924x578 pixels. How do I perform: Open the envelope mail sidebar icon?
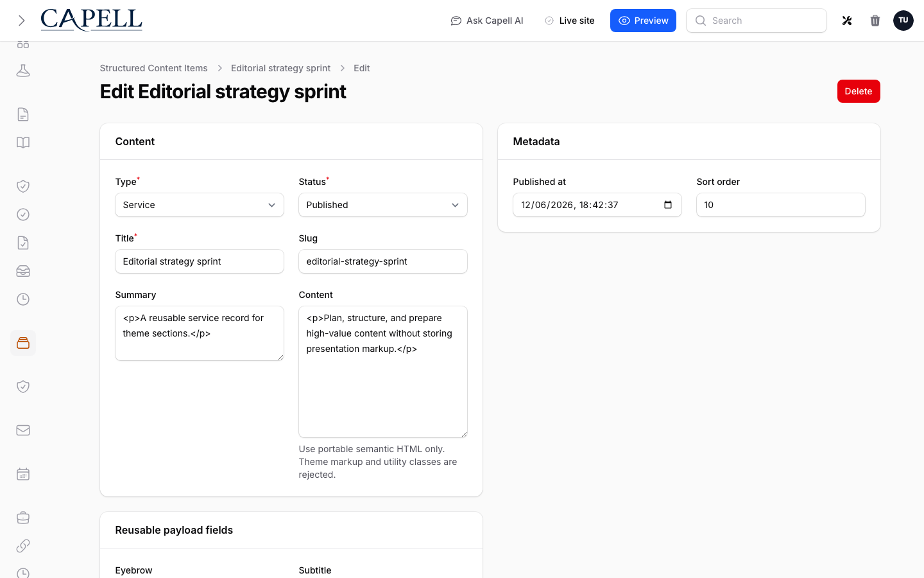point(23,430)
